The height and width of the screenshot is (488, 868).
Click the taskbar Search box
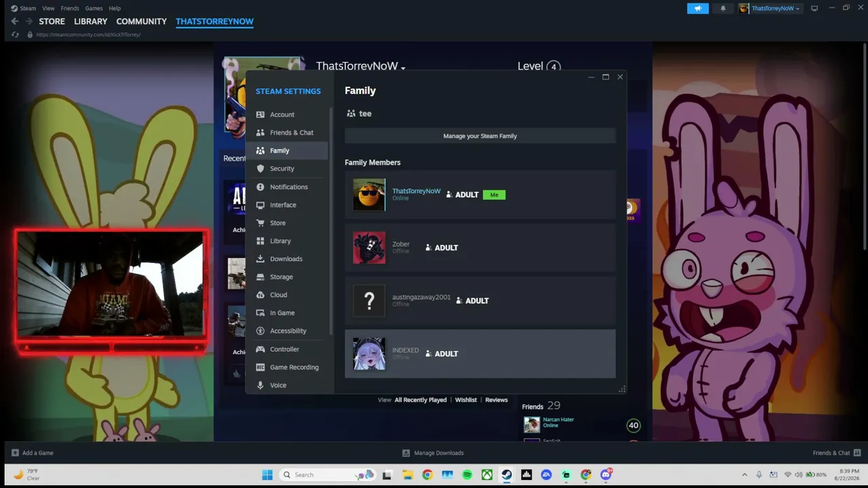coord(328,474)
